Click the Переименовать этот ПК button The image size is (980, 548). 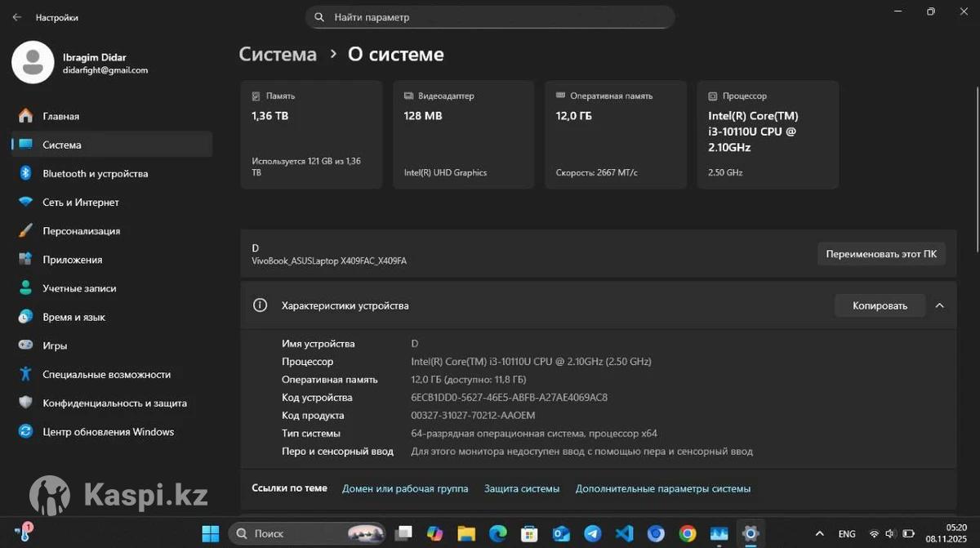point(881,254)
